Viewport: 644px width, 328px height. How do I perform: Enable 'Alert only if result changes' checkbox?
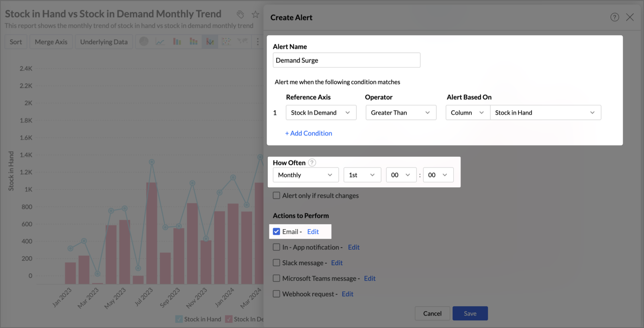(x=277, y=196)
